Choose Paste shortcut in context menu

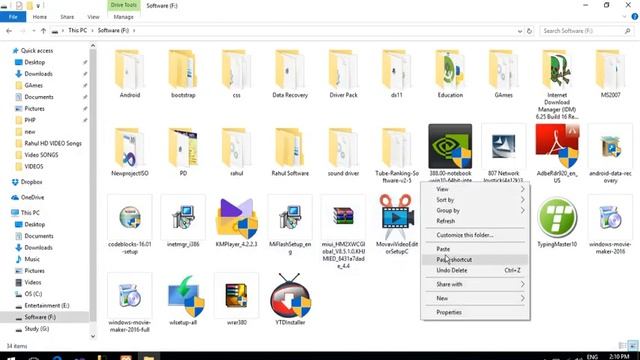pos(475,260)
